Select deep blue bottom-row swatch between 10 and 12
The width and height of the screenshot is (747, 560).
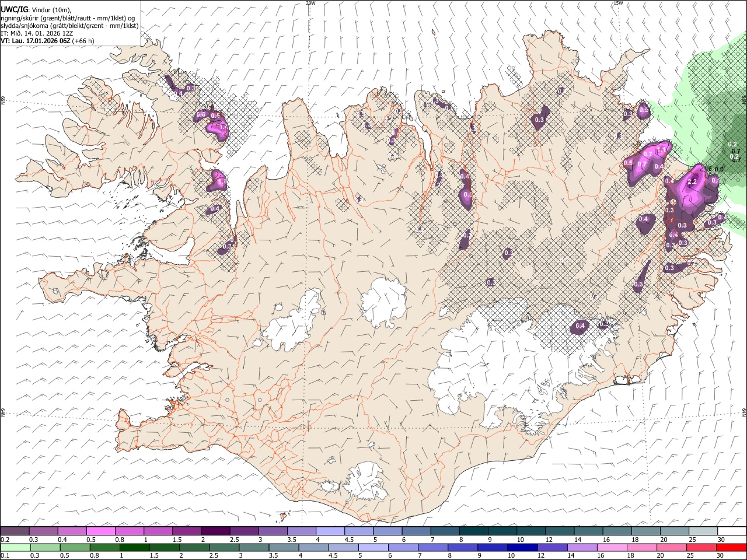522,547
